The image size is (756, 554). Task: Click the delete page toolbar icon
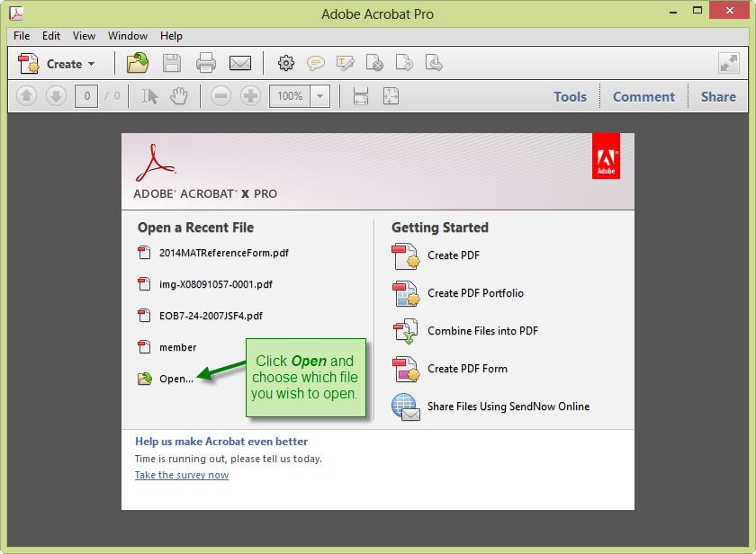coord(374,63)
